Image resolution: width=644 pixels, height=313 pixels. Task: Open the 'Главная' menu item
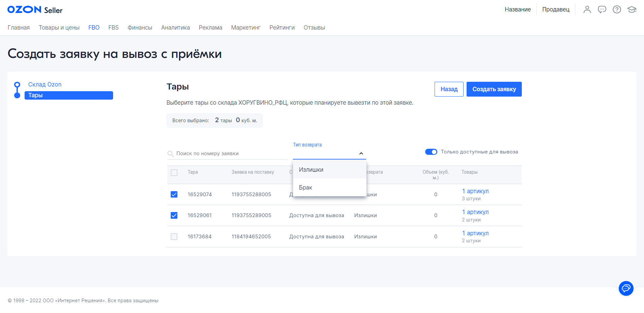(19, 28)
